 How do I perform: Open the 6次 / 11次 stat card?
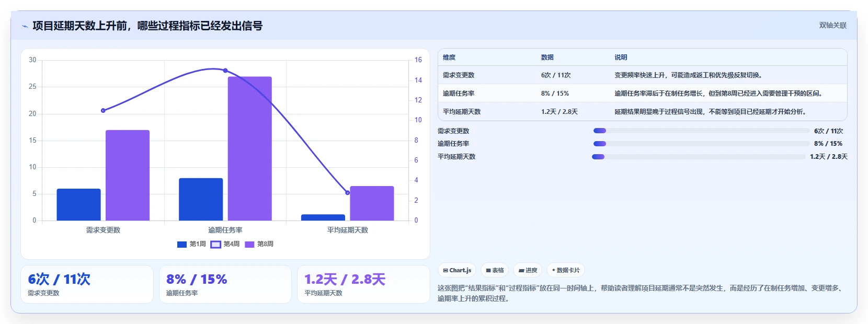coord(87,284)
